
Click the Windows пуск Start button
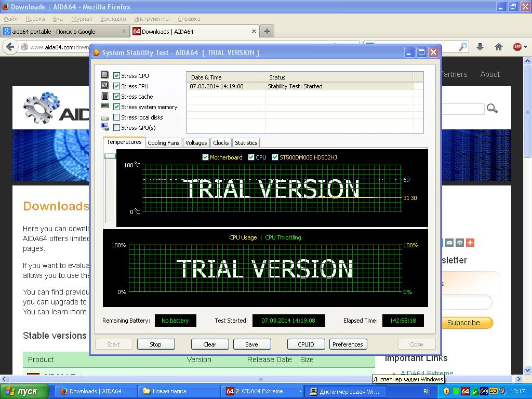24,391
